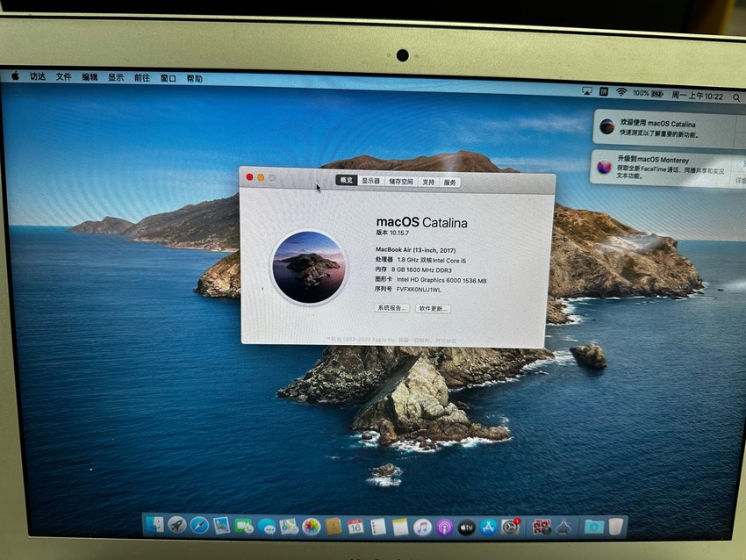Open System Preferences gear with badge
The height and width of the screenshot is (560, 746).
click(511, 528)
